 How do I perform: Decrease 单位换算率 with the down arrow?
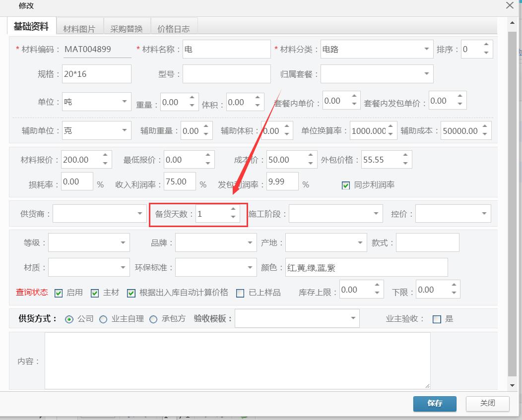(391, 134)
